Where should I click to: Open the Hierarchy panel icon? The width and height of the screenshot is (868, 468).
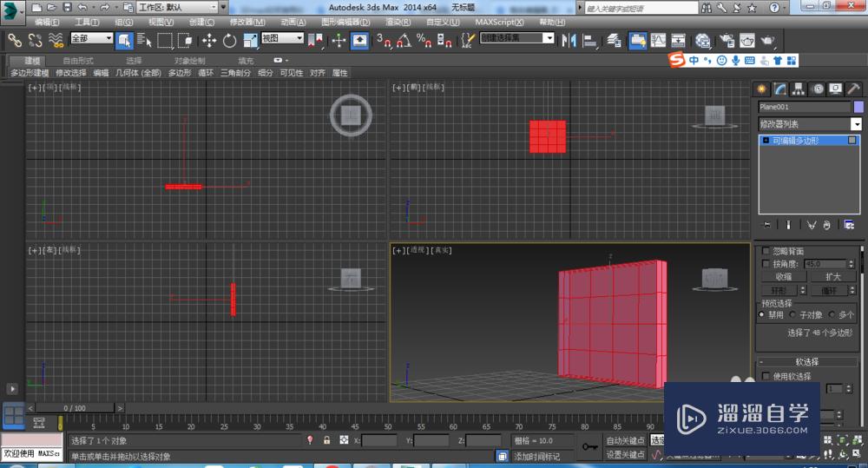point(799,89)
